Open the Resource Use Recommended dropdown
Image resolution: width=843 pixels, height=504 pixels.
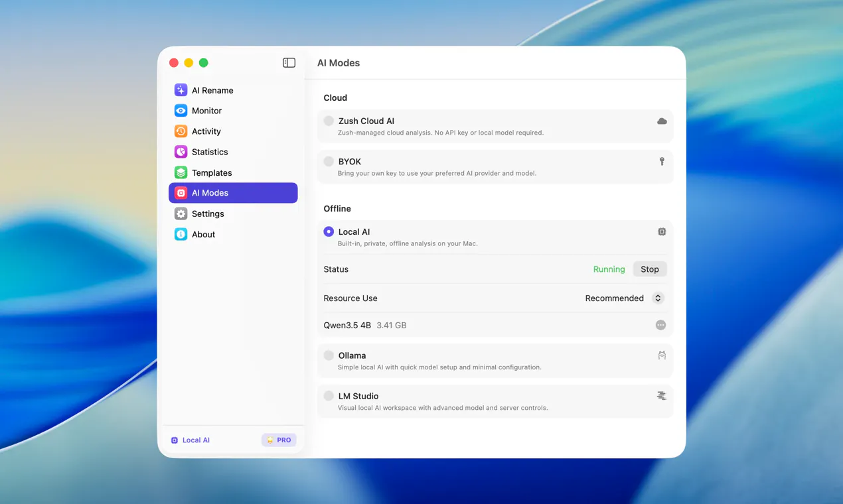(625, 298)
